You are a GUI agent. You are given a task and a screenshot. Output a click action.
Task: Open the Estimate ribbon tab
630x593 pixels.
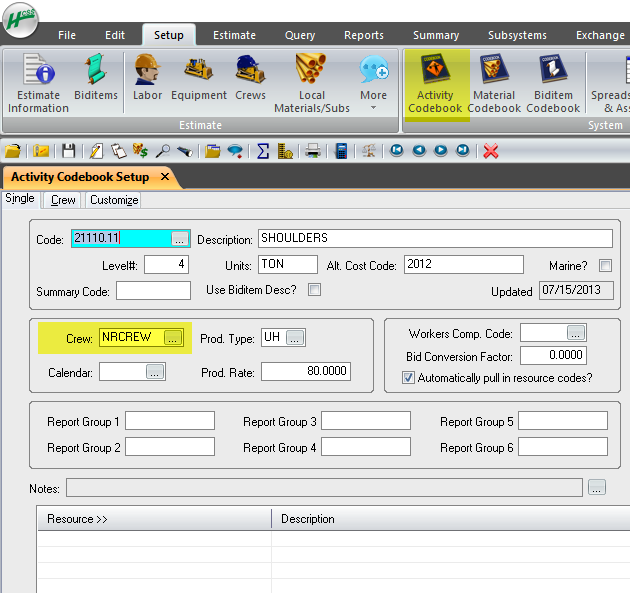[234, 35]
